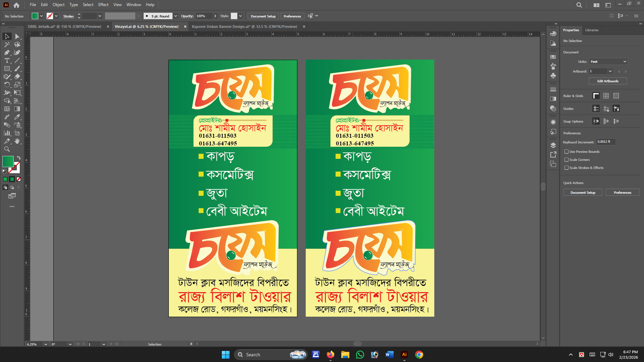
Task: Switch to the Libraries tab
Action: click(x=592, y=30)
